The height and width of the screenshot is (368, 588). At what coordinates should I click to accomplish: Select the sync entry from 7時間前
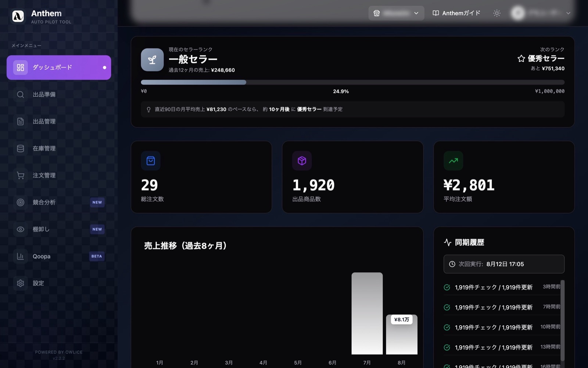[502, 307]
